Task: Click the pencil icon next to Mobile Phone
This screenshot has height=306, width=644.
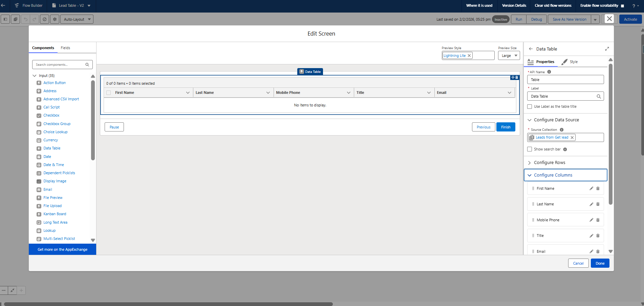Action: click(591, 220)
